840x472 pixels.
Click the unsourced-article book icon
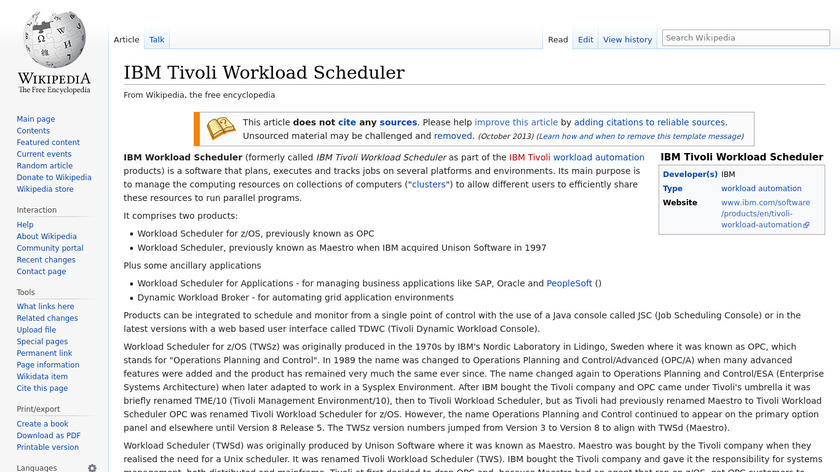click(x=221, y=129)
